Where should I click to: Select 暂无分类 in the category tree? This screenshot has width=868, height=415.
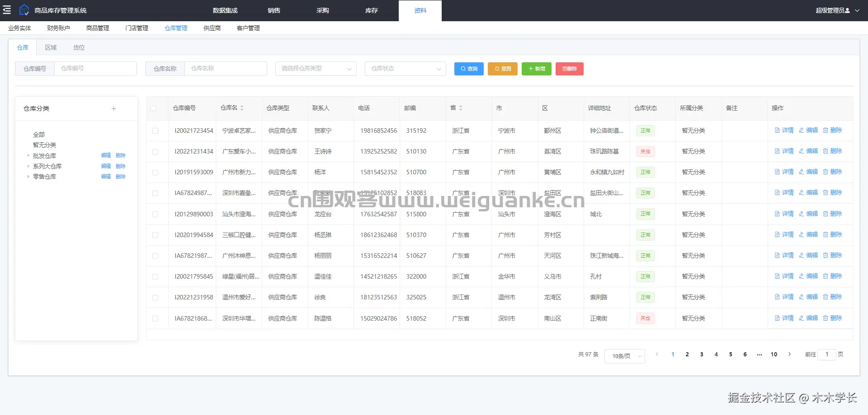coord(44,145)
